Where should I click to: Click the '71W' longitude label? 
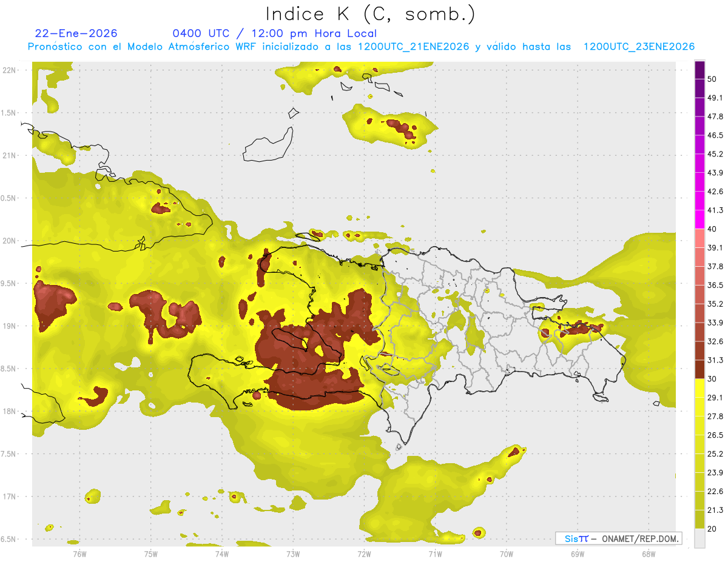pyautogui.click(x=435, y=554)
